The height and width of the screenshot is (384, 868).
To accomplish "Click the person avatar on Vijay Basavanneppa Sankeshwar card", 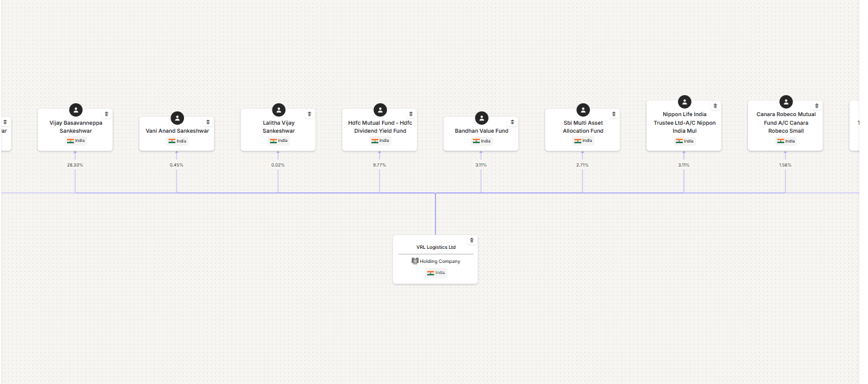I will pyautogui.click(x=76, y=110).
